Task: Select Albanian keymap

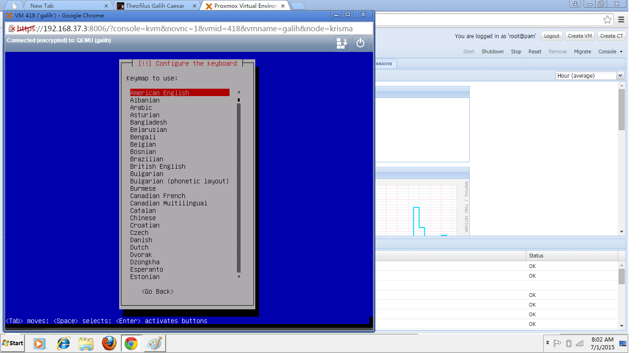Action: coord(145,100)
